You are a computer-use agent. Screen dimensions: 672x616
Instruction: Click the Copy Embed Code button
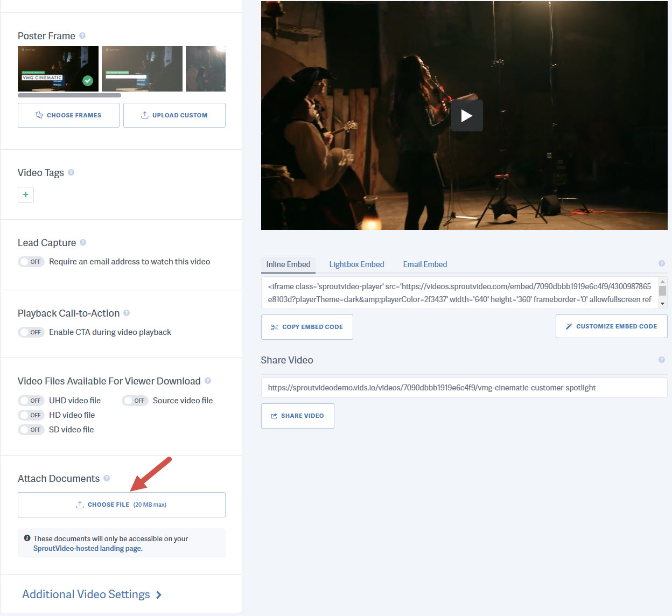307,327
